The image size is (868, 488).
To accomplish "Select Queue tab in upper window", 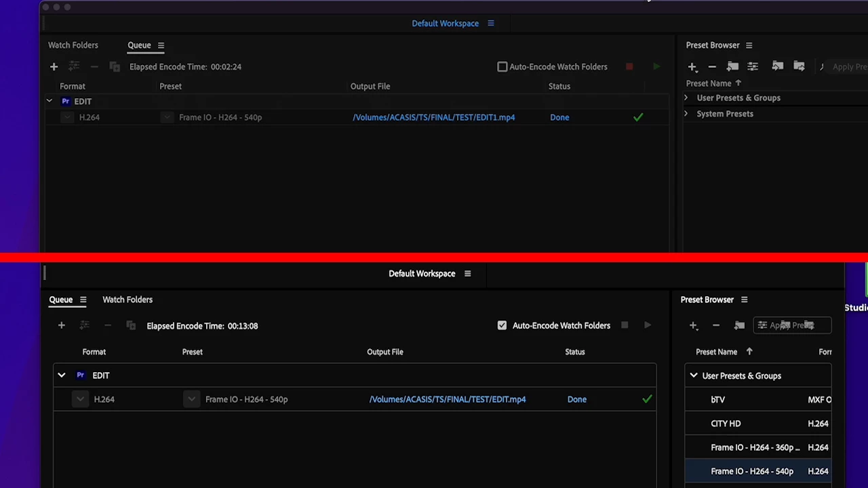I will 139,45.
